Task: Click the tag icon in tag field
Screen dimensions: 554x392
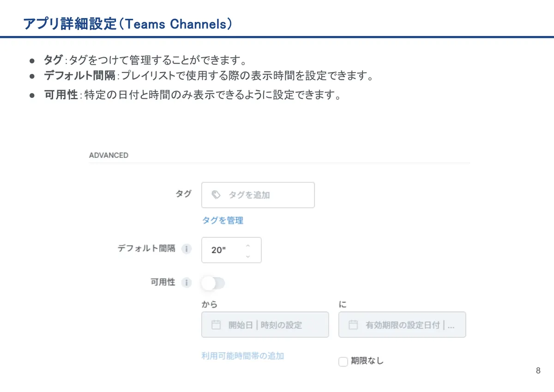Action: click(216, 195)
